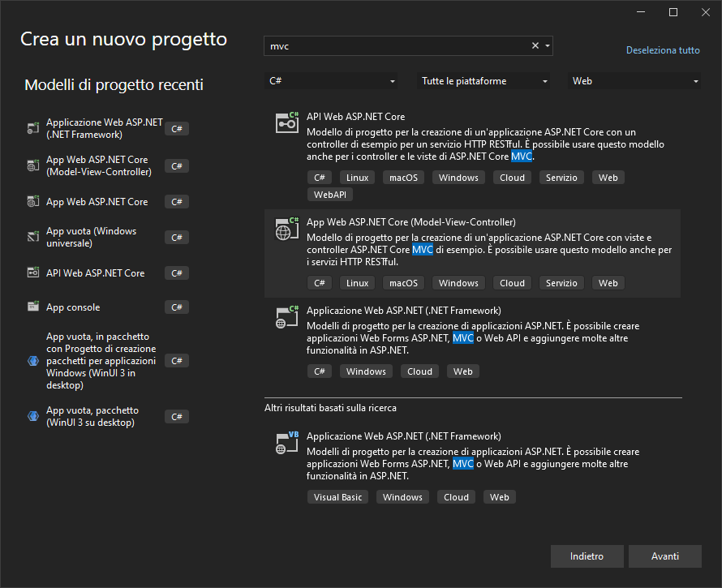This screenshot has height=588, width=722.
Task: Click the recent App Web ASP.NET Core (Model-View-Controller) icon
Action: (x=33, y=165)
